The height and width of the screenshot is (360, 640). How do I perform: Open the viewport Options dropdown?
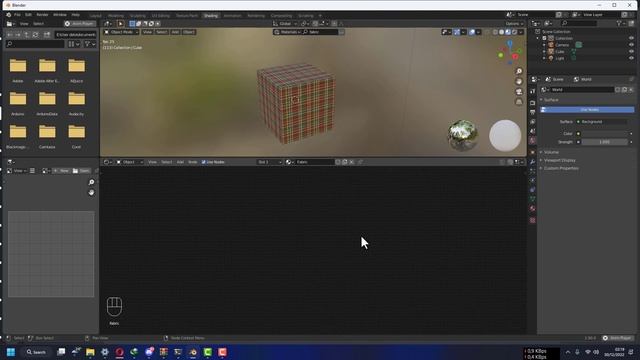click(x=514, y=24)
